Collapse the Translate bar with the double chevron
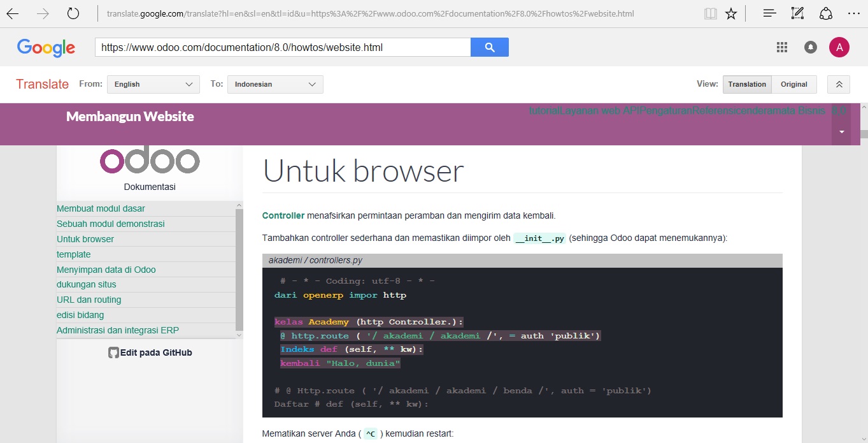 (x=838, y=84)
